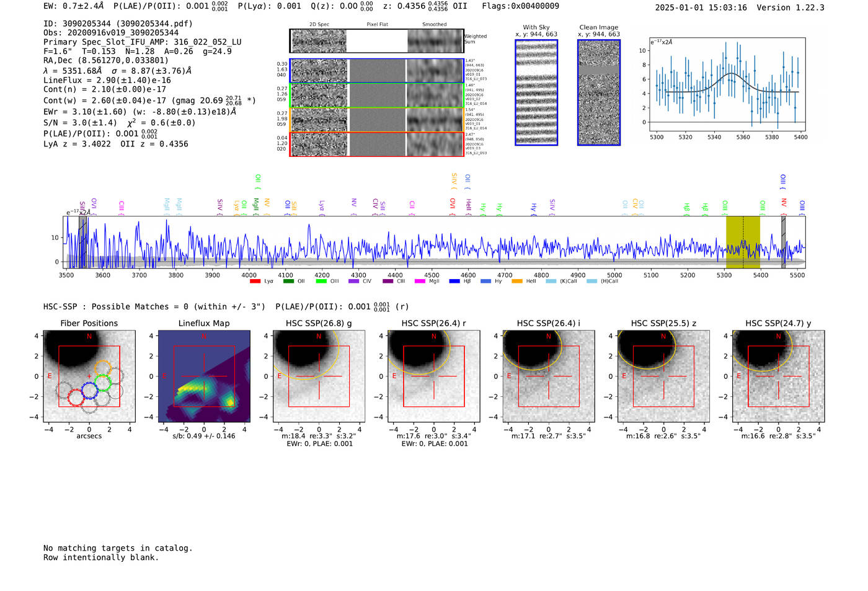Screen dimensions: 868x591
Task: Click the blue dashed fiber circle
Action: [x=89, y=391]
